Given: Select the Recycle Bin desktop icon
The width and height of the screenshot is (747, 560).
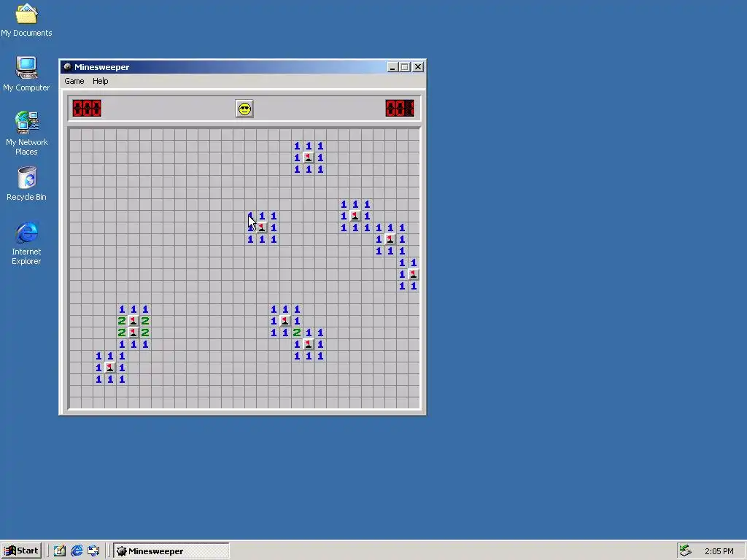Looking at the screenshot, I should tap(26, 184).
